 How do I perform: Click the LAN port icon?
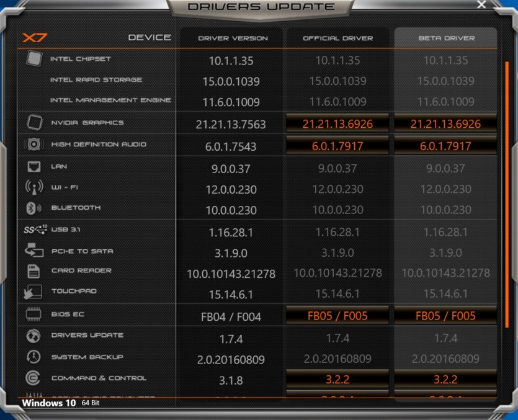point(33,167)
